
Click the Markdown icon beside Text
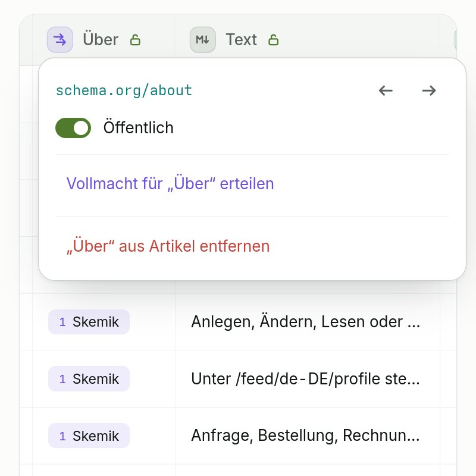[202, 40]
